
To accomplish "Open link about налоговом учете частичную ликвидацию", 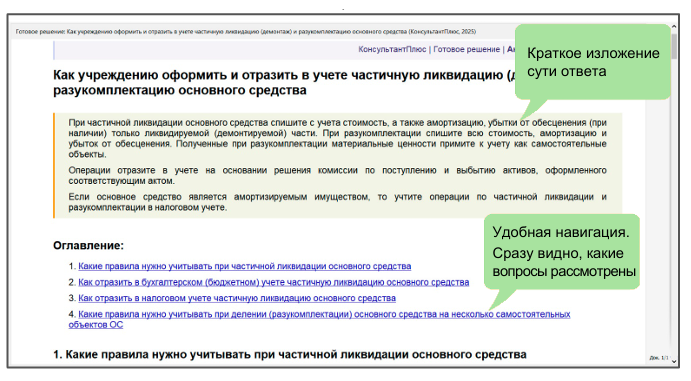I will [237, 298].
